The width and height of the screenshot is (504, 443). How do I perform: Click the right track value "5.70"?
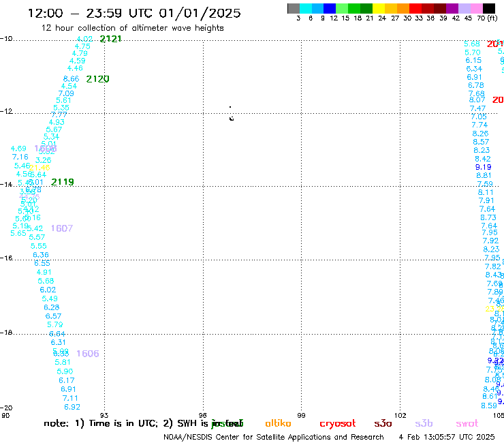[473, 52]
